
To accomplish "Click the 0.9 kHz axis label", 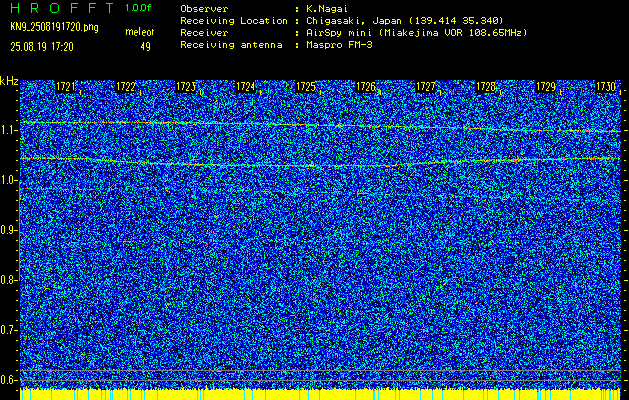I will pyautogui.click(x=8, y=230).
